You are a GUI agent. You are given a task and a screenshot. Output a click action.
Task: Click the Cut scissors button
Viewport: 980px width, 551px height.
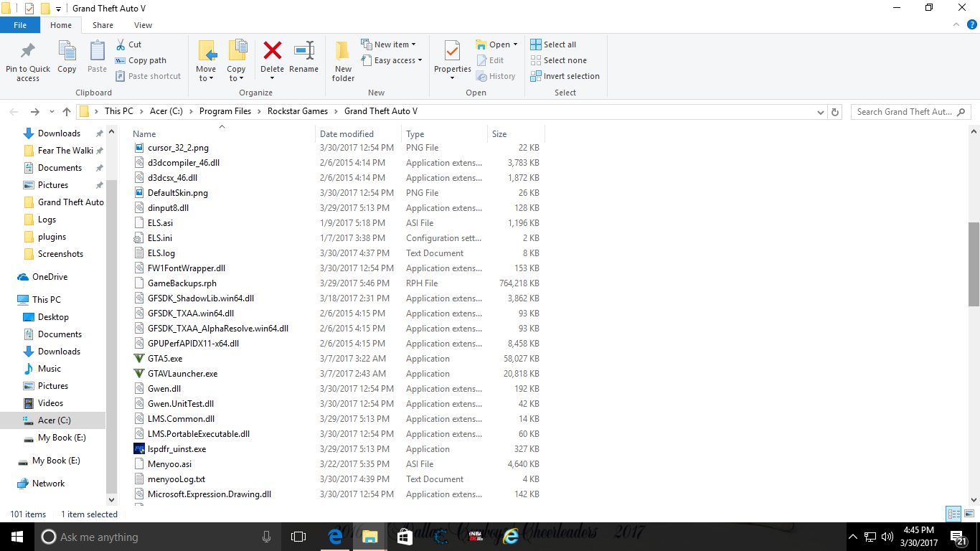click(x=129, y=44)
